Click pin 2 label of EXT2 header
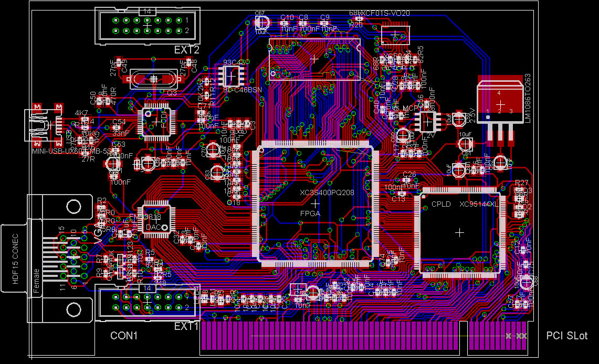Screen dimensions: 599x364 [187, 30]
